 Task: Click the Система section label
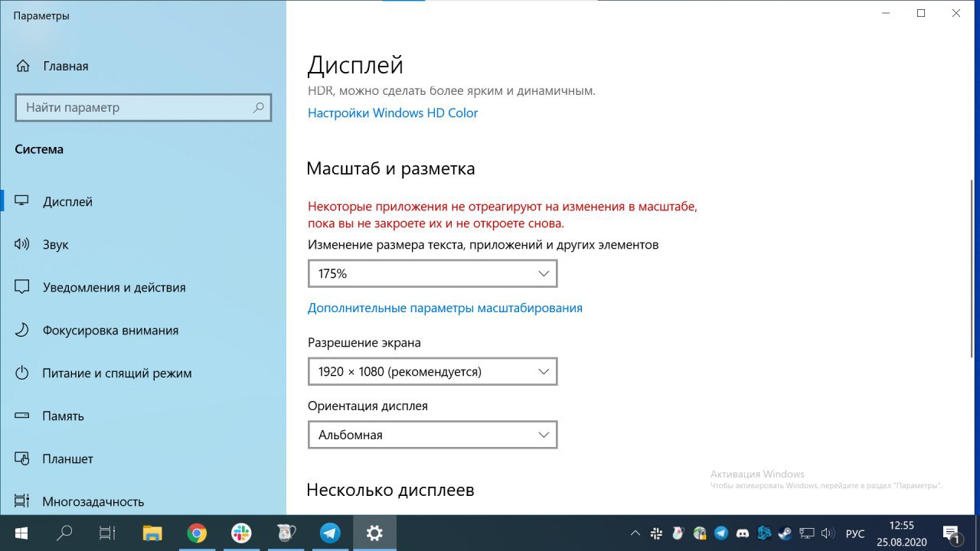[39, 149]
